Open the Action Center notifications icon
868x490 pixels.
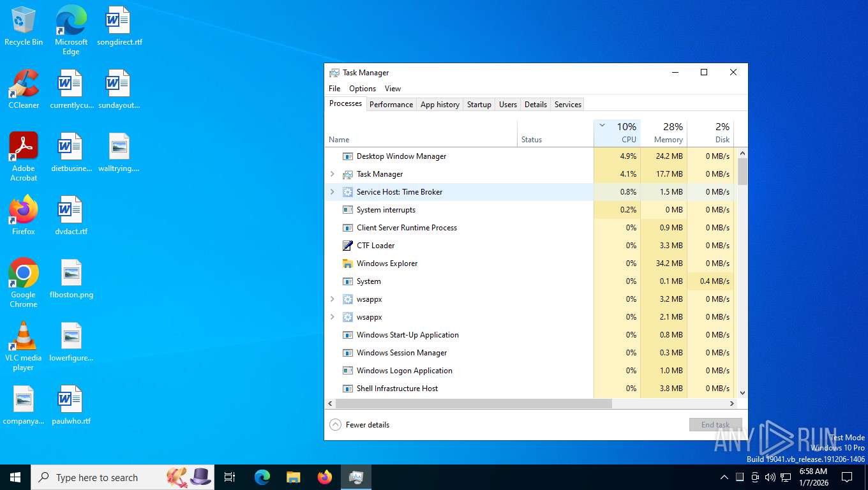(847, 477)
